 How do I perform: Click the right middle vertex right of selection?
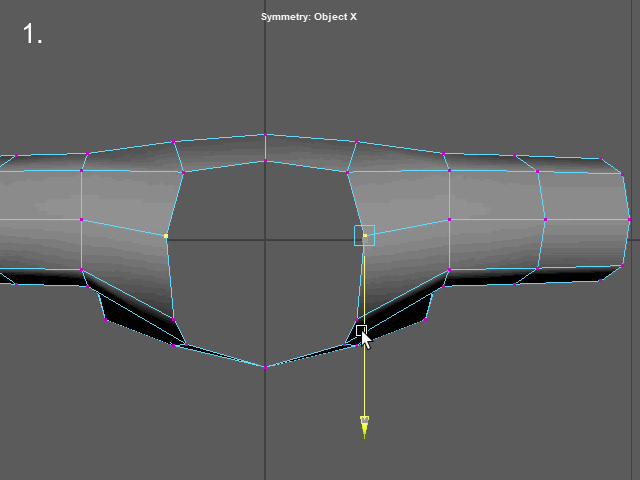(x=449, y=219)
